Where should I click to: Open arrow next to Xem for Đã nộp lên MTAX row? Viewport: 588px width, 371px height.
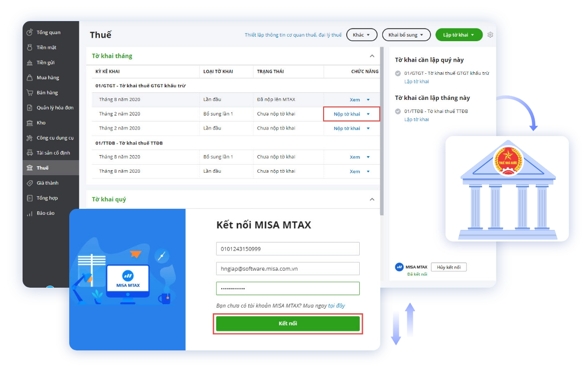pos(368,100)
